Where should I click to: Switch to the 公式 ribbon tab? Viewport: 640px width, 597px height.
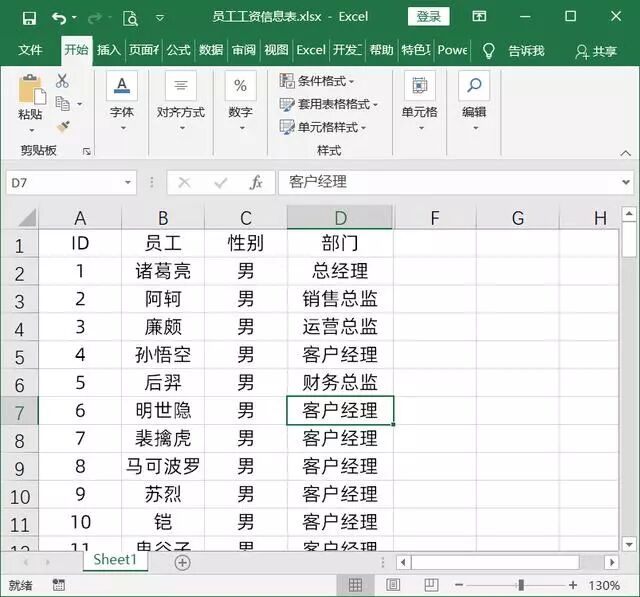[x=178, y=50]
